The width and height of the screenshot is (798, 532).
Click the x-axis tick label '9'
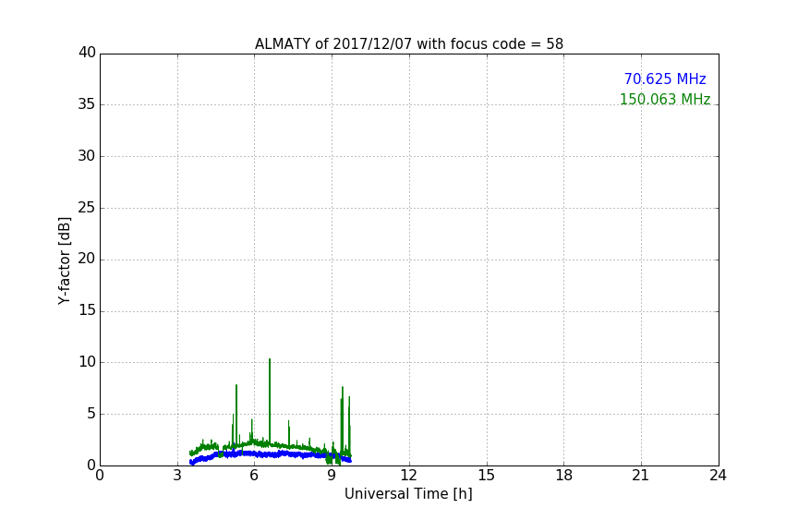[332, 476]
